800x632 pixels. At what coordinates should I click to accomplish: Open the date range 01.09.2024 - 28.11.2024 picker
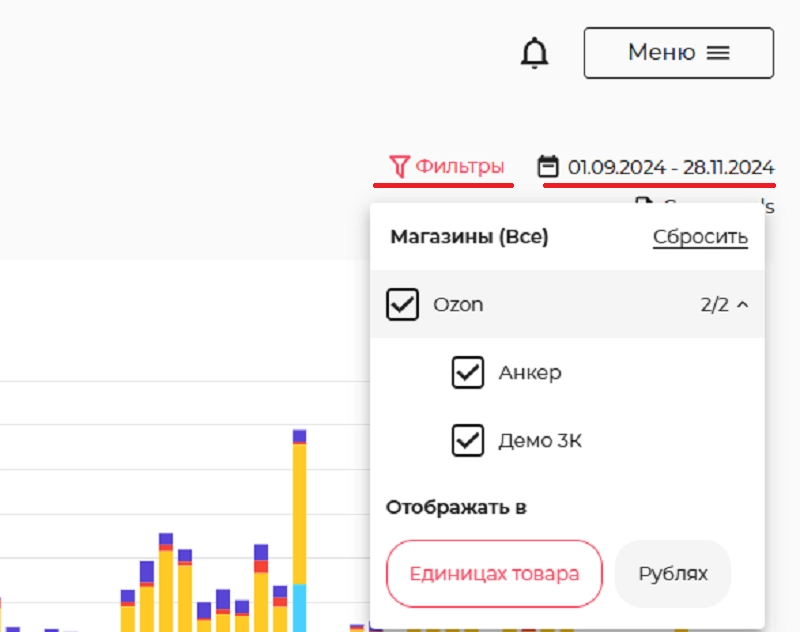click(x=670, y=167)
